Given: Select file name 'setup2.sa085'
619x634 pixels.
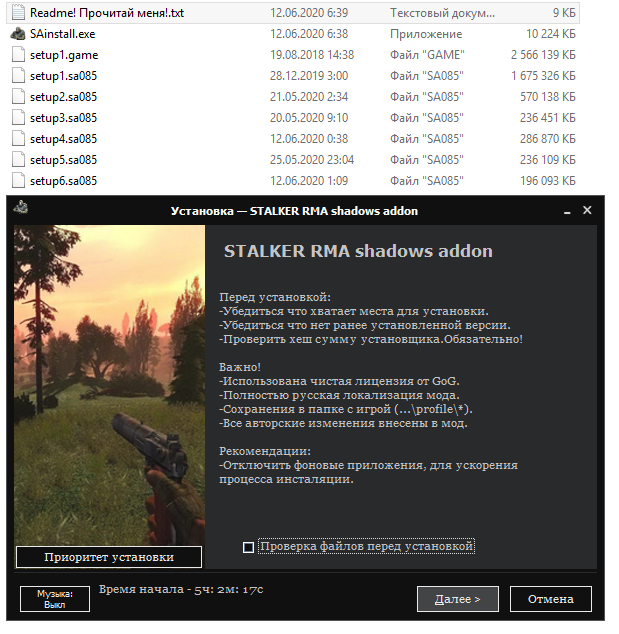Looking at the screenshot, I should [63, 97].
